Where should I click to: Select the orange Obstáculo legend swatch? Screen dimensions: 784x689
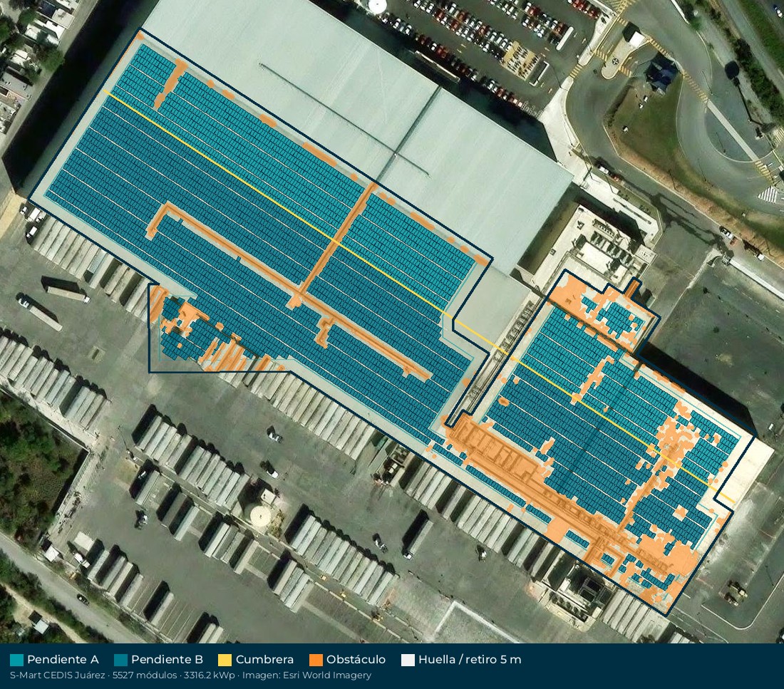click(x=316, y=660)
